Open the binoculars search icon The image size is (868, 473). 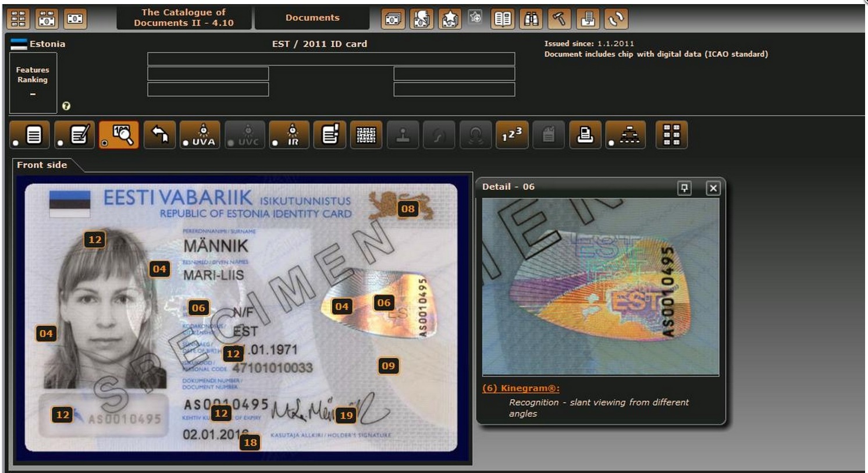pyautogui.click(x=531, y=19)
